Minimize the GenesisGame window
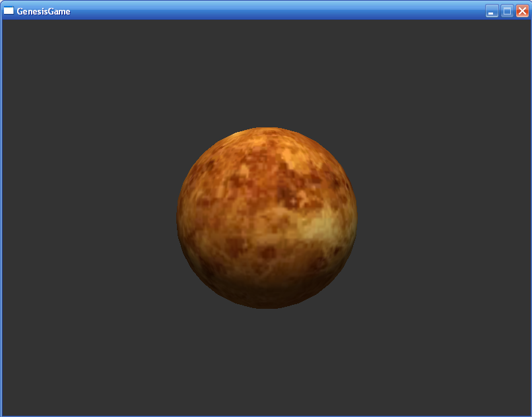This screenshot has height=417, width=532. [x=492, y=11]
